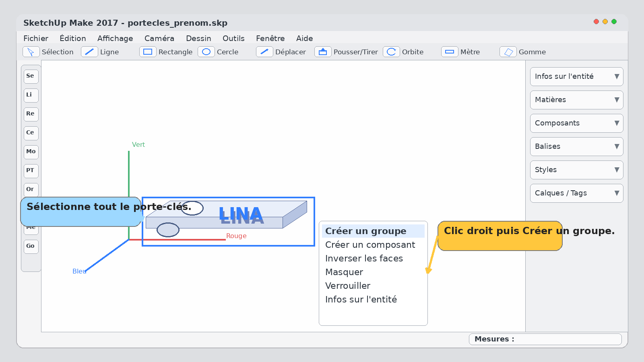Activate the Cercle tool icon
The image size is (644, 362).
tap(206, 52)
